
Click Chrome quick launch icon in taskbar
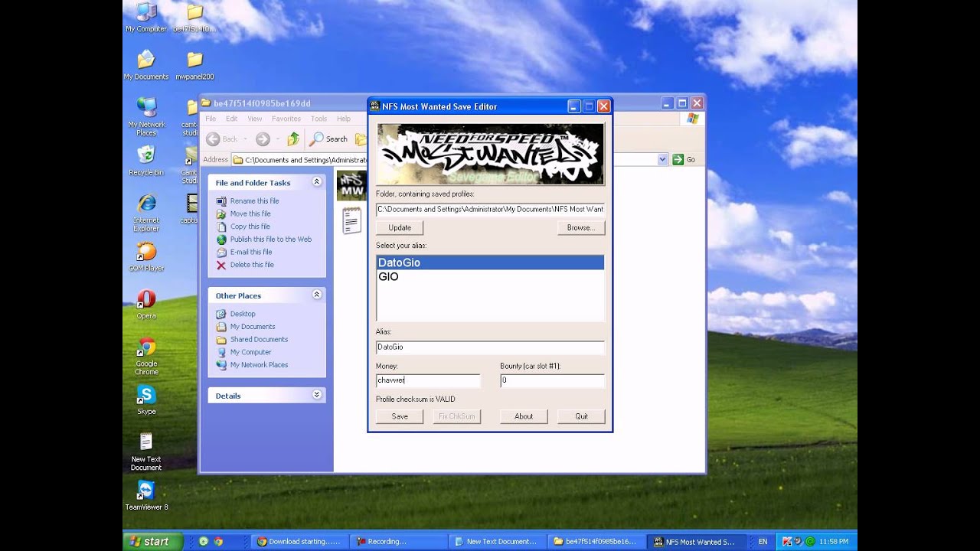[218, 541]
